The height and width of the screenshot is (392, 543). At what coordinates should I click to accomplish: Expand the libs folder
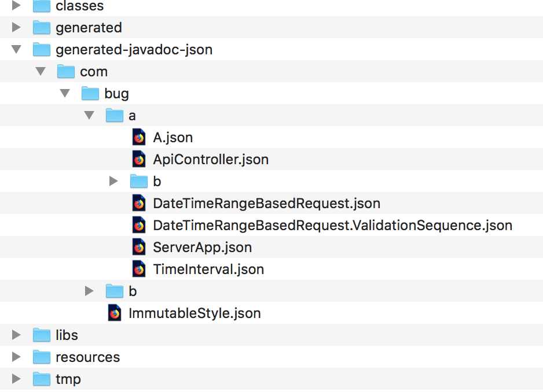pos(16,335)
